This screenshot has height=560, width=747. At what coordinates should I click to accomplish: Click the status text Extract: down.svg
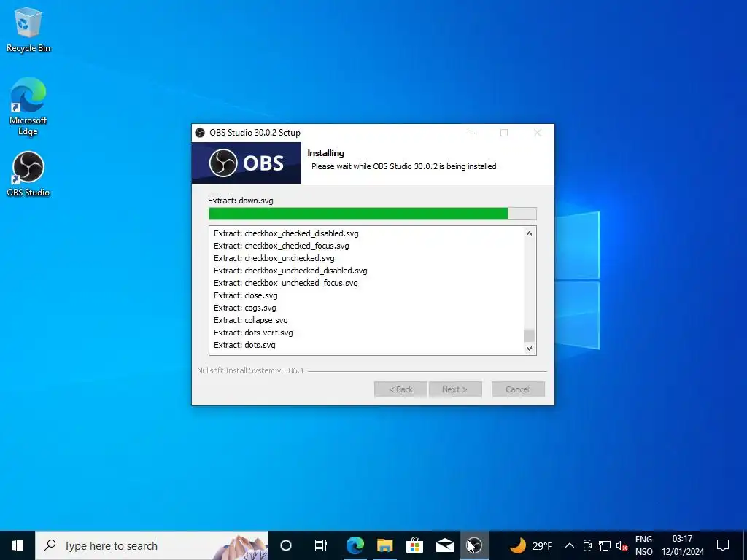point(241,201)
